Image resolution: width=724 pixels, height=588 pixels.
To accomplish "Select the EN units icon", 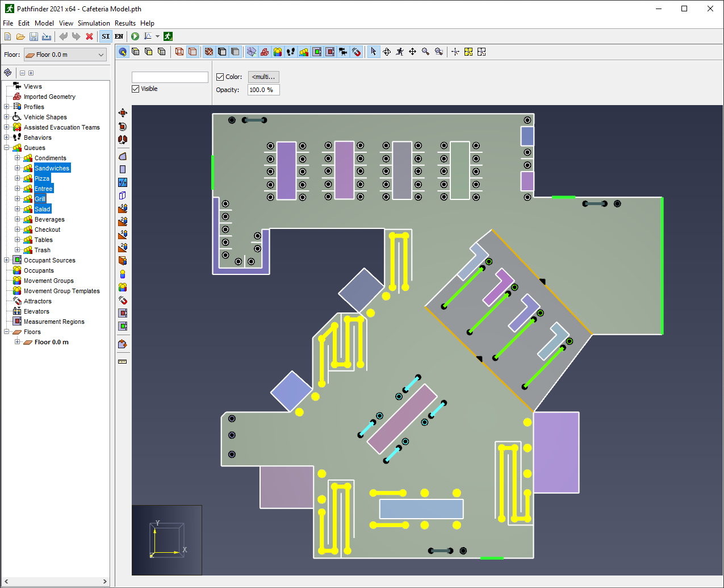I will [119, 36].
